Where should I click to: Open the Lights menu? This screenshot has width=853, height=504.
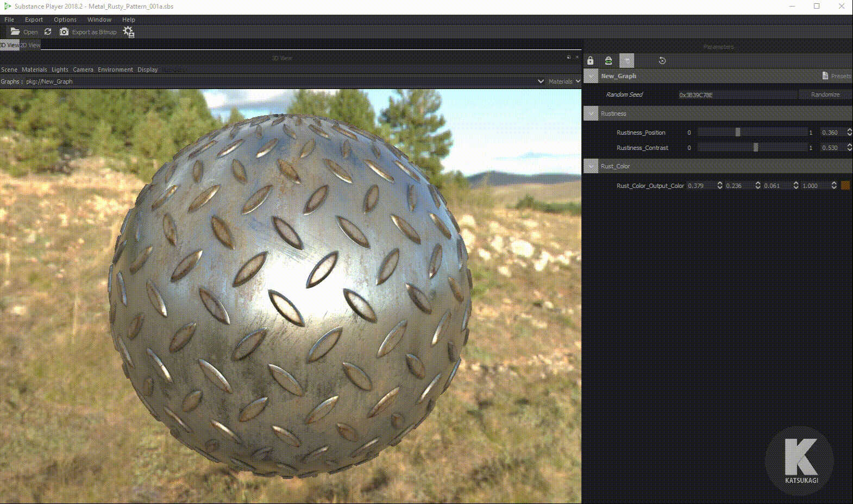[x=60, y=70]
